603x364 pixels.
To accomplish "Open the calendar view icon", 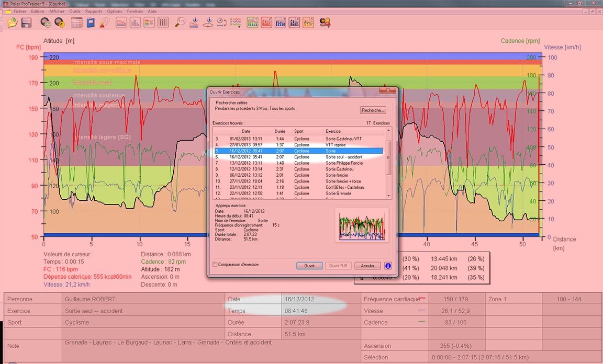I will [76, 22].
